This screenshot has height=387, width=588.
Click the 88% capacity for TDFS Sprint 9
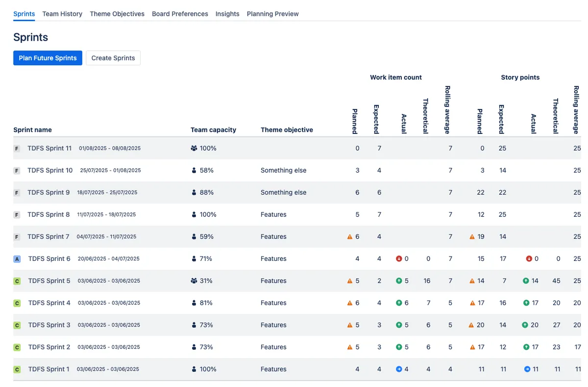tap(207, 192)
